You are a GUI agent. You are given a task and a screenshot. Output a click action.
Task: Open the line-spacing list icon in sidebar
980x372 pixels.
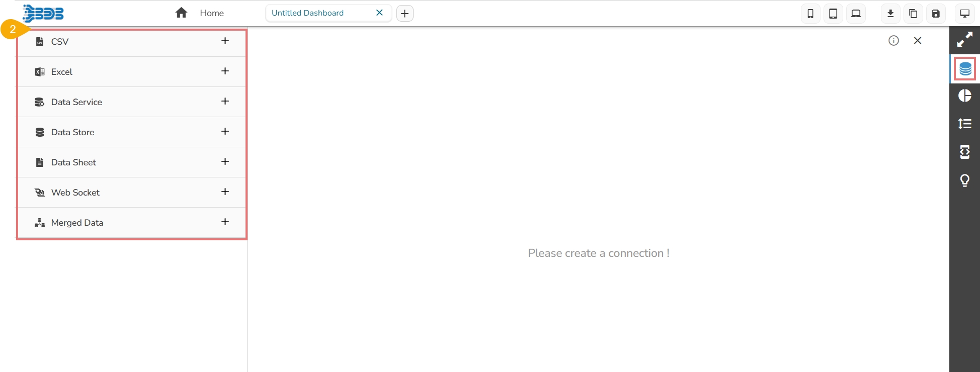(965, 124)
